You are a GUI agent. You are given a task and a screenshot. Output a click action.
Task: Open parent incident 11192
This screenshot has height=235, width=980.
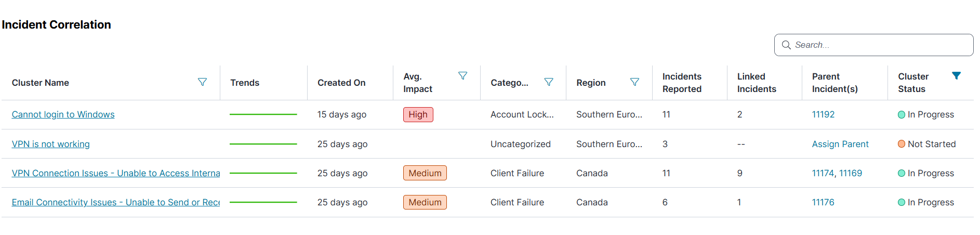coord(823,114)
